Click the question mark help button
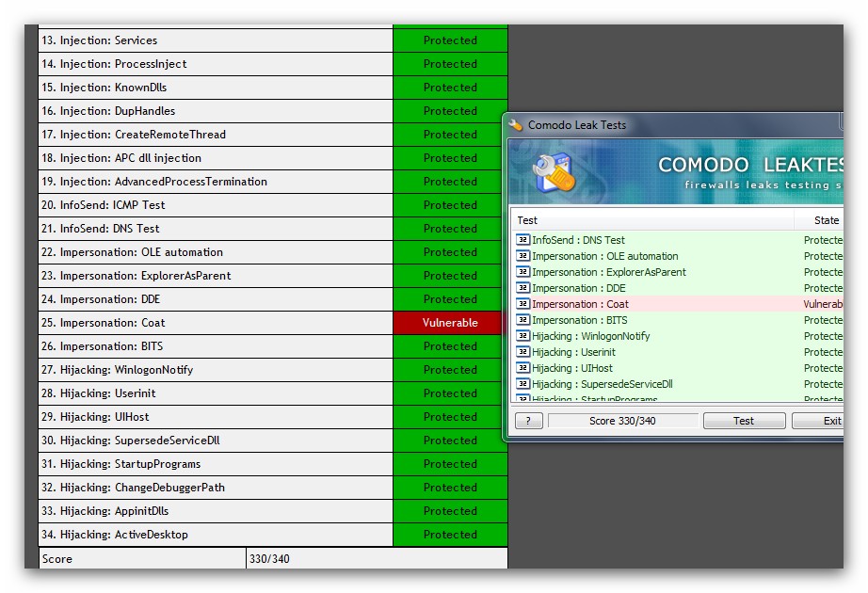868x593 pixels. pyautogui.click(x=529, y=421)
